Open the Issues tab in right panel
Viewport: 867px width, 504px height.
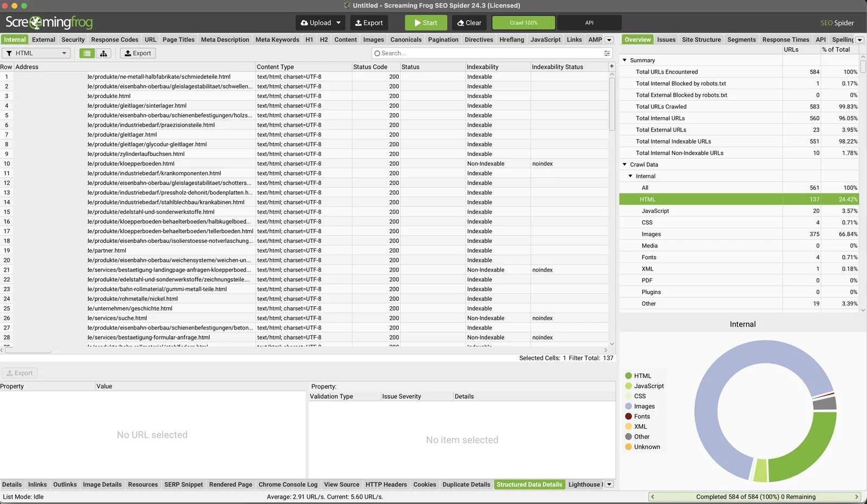pos(666,40)
